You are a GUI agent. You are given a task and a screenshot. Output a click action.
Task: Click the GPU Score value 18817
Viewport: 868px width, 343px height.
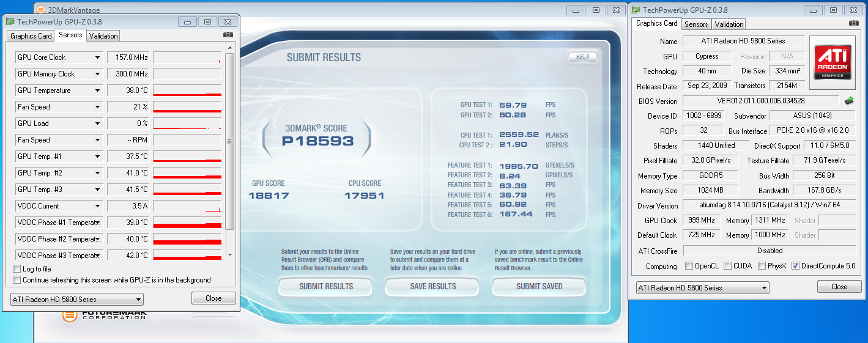(269, 196)
